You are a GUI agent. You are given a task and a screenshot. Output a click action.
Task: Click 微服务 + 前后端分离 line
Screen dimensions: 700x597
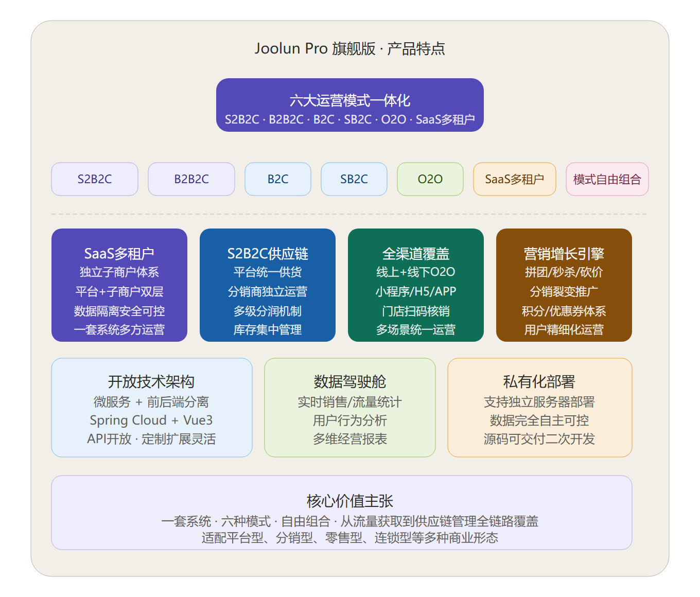tap(151, 402)
